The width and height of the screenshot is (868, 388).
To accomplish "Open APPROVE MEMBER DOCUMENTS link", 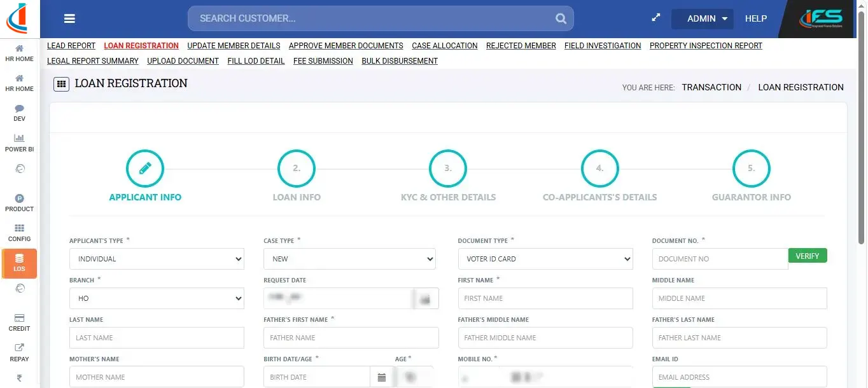I will click(x=346, y=46).
